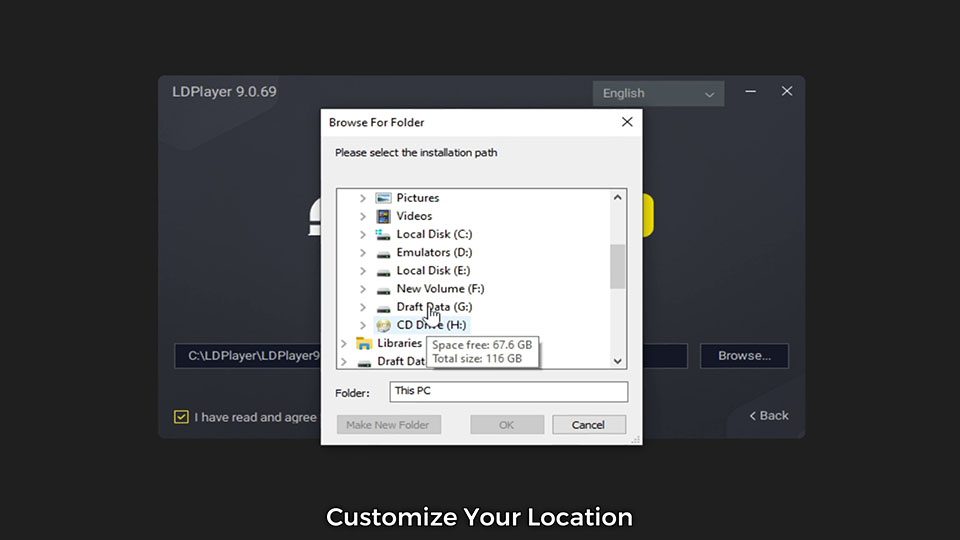The width and height of the screenshot is (960, 540).
Task: Expand the Videos tree node
Action: [362, 216]
